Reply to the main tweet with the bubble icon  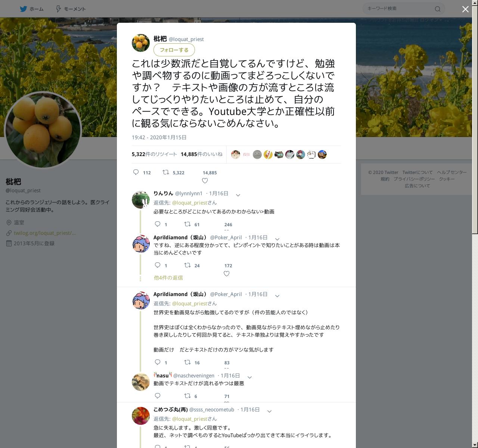pos(136,172)
